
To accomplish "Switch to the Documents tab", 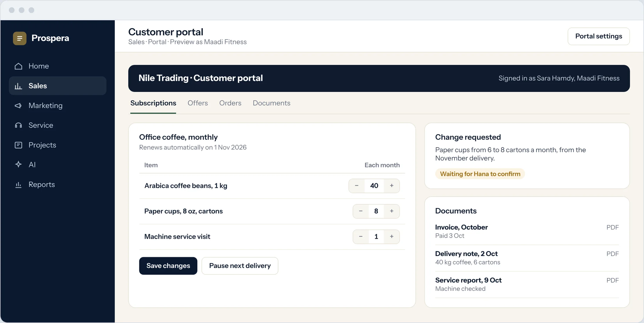I will click(x=272, y=103).
